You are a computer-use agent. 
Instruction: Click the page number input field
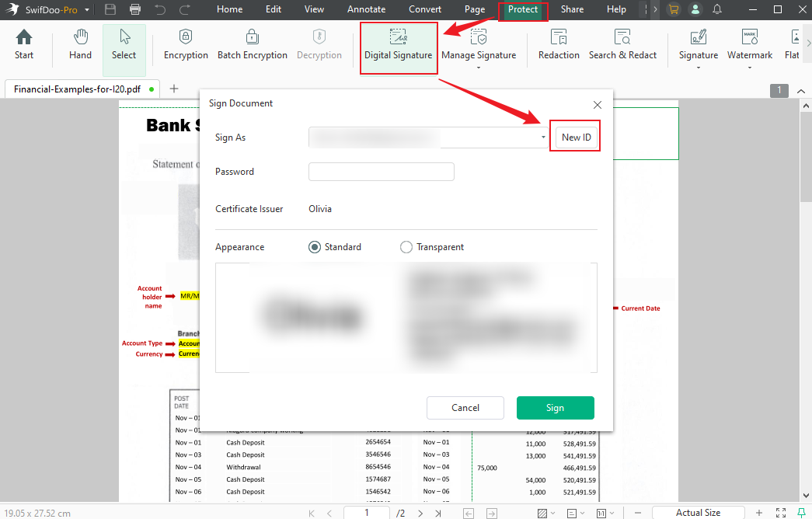click(x=366, y=512)
